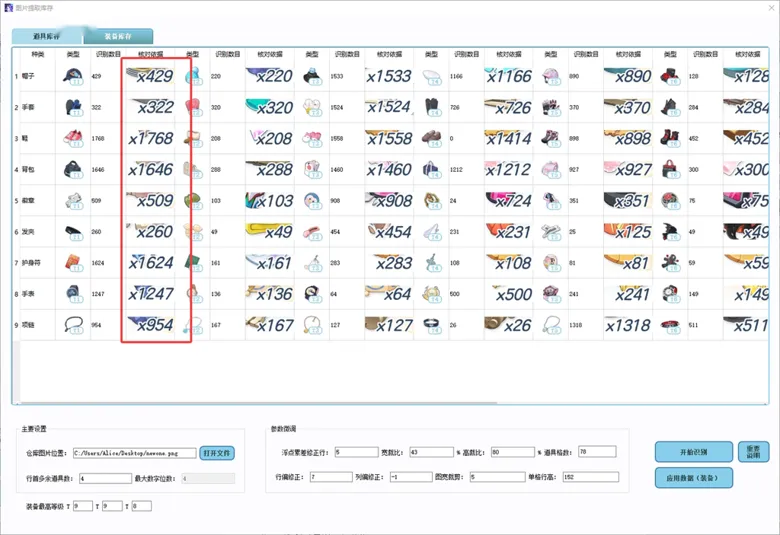780x535 pixels.
Task: Click the x1533 verification image cell
Action: tap(389, 76)
